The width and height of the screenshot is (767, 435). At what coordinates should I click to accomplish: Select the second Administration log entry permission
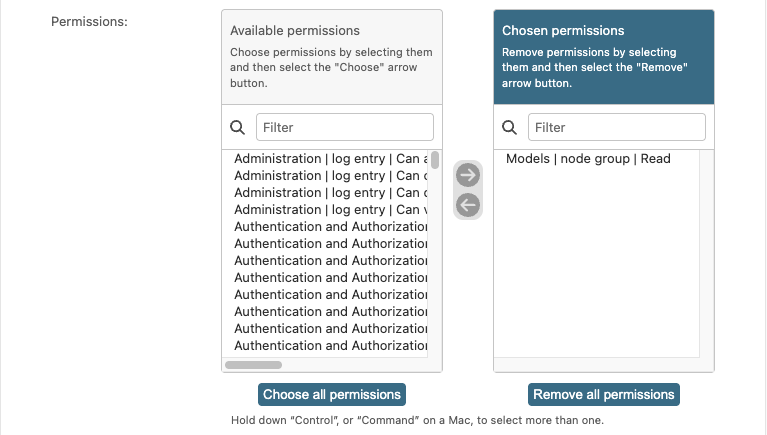[330, 176]
